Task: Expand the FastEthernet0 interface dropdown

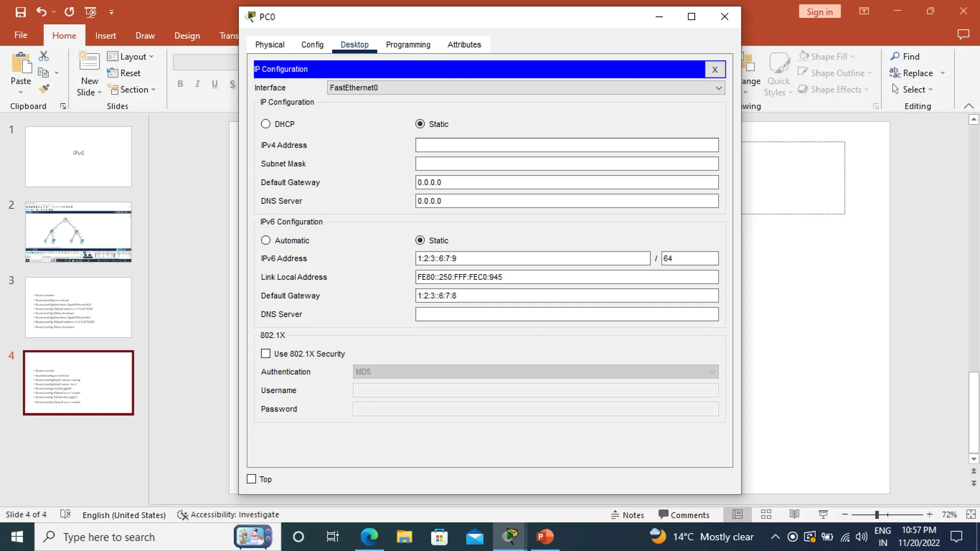Action: (718, 88)
